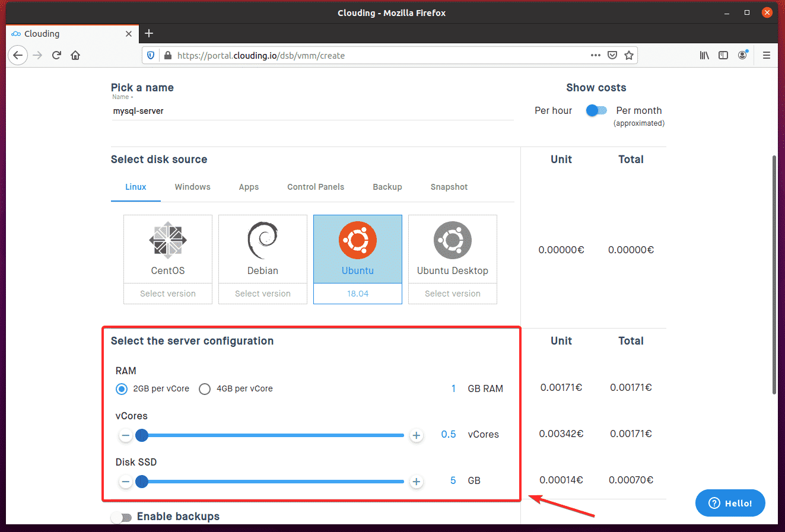
Task: Increase vCores with the plus button
Action: [417, 435]
